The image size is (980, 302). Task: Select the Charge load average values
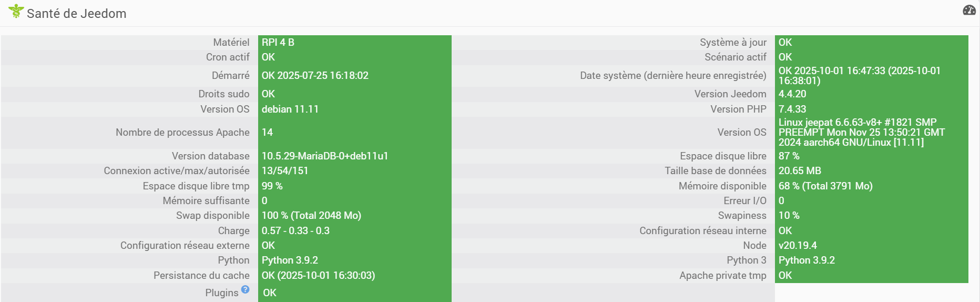(x=295, y=231)
